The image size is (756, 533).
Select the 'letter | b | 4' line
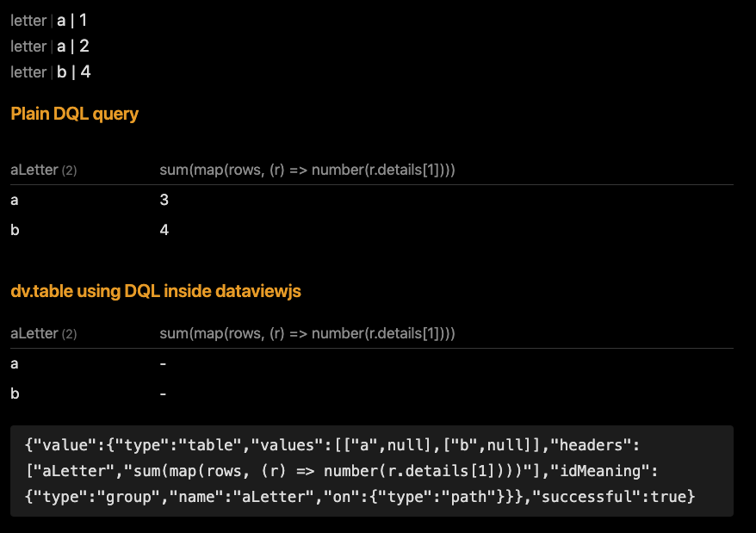[51, 71]
